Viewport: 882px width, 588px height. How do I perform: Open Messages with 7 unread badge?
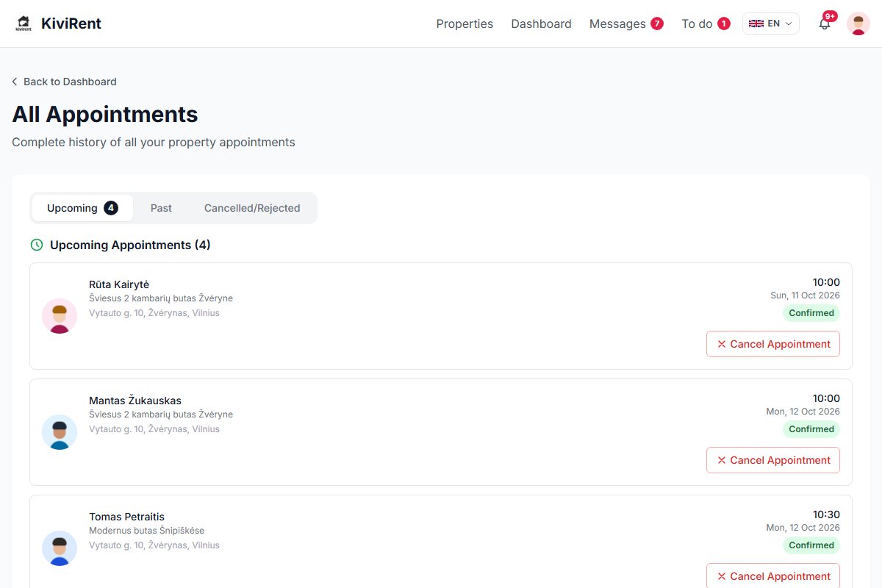626,24
